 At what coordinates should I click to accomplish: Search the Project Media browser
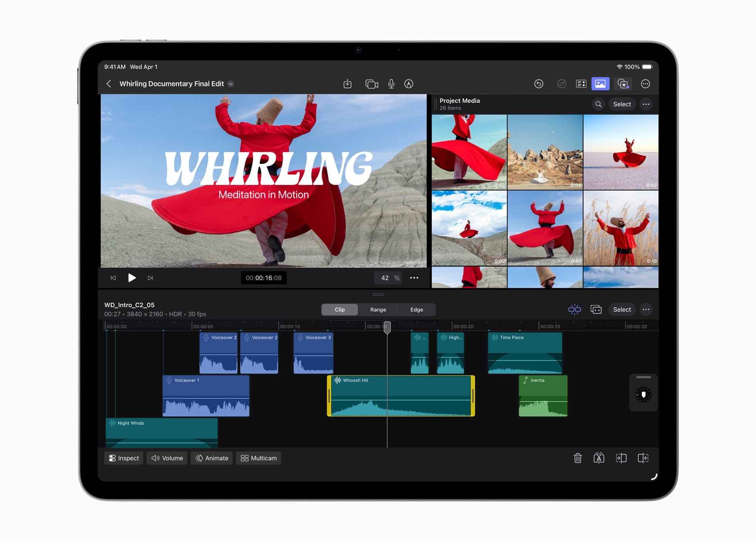click(x=598, y=104)
